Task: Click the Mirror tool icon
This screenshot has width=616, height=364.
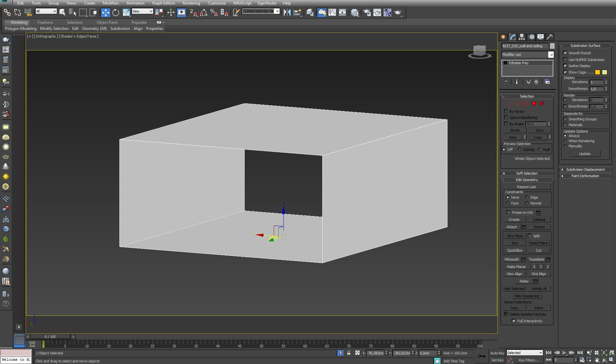Action: (287, 13)
